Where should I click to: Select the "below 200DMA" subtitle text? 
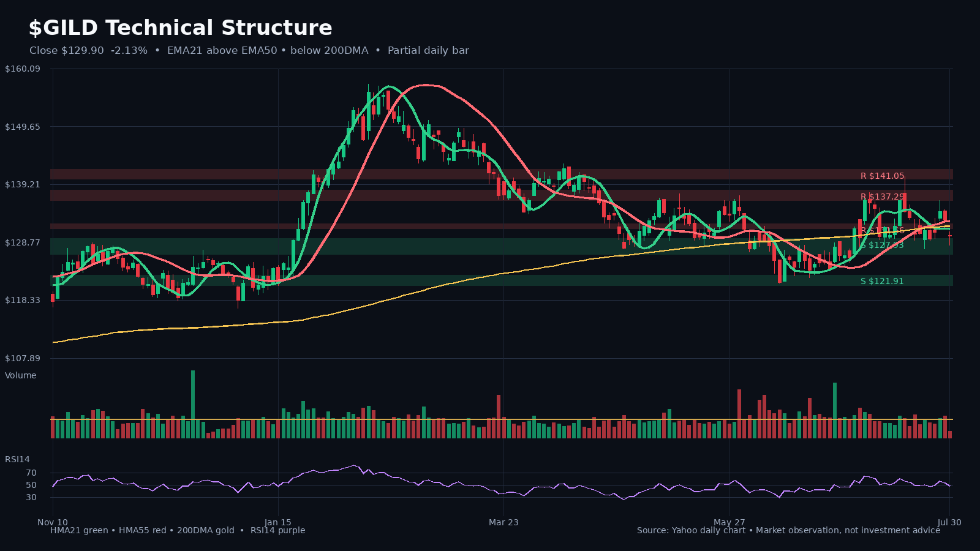click(330, 51)
